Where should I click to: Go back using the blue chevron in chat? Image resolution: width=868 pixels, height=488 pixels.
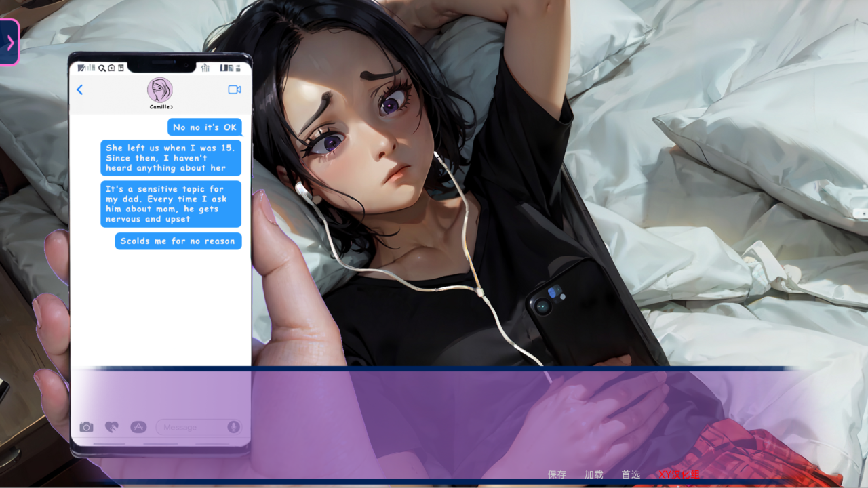pyautogui.click(x=79, y=89)
